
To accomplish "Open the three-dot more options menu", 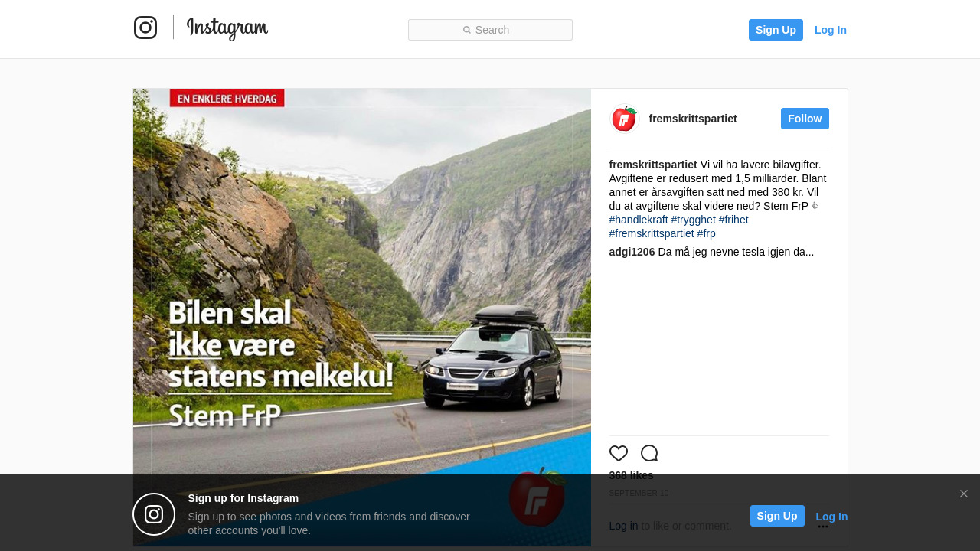I will point(823,527).
